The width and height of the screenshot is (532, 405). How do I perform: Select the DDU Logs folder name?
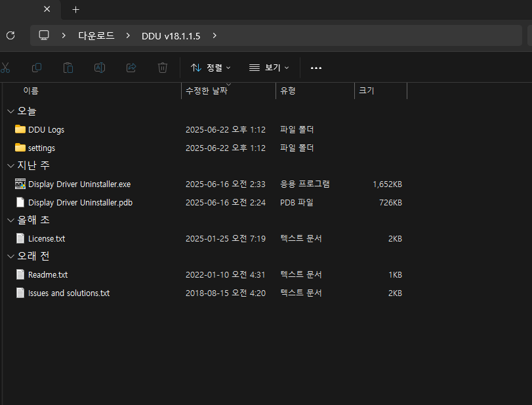click(46, 130)
